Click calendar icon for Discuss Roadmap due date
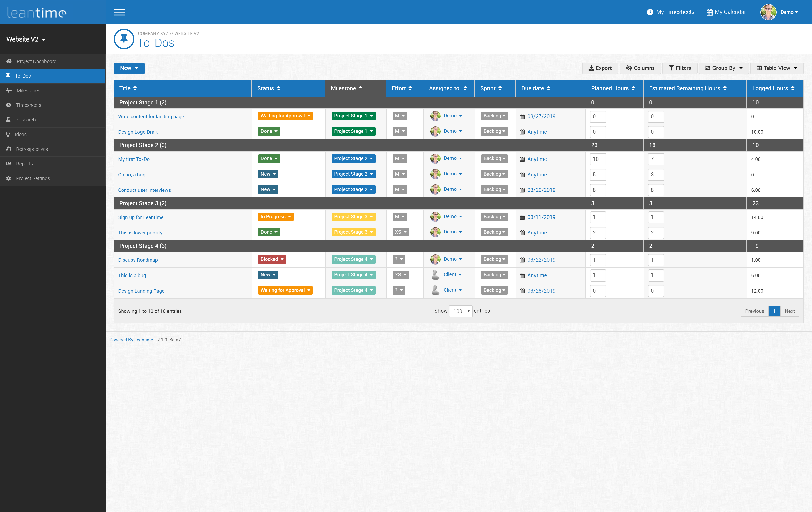 (x=522, y=260)
